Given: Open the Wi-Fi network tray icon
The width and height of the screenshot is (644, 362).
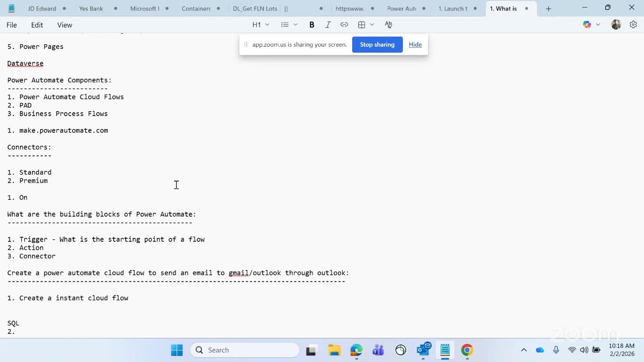Looking at the screenshot, I should point(572,350).
